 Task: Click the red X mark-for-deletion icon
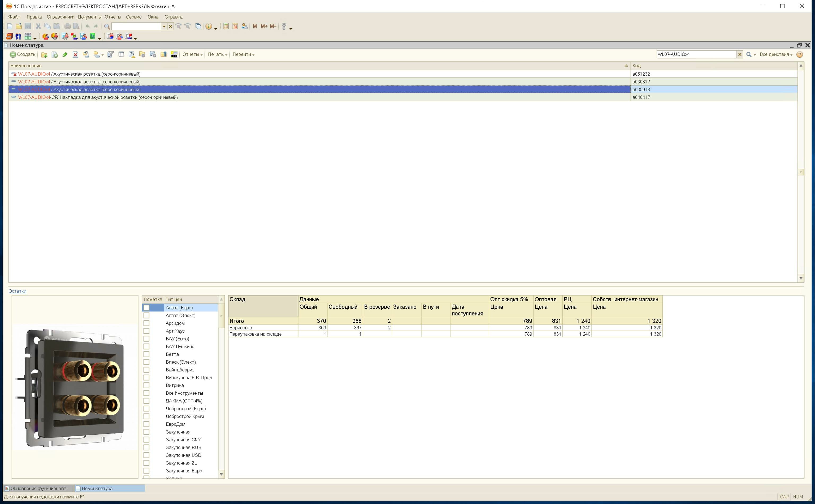click(75, 55)
